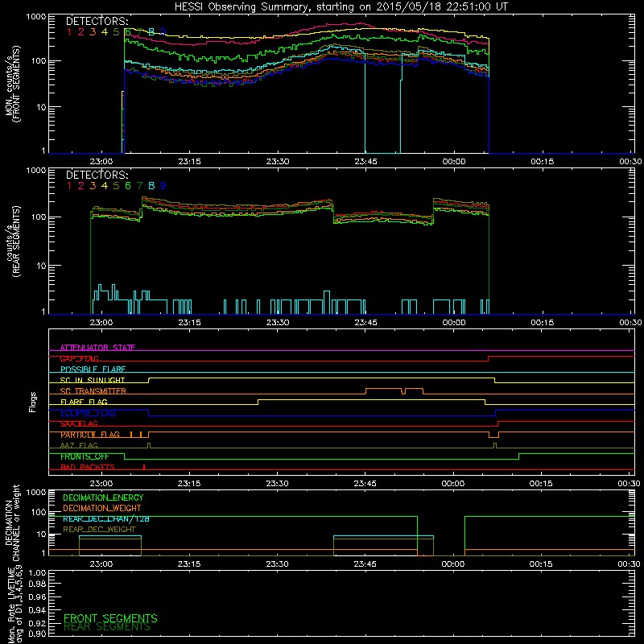Image resolution: width=644 pixels, height=644 pixels.
Task: Click the 0.94 tick on livetime axis
Action: click(37, 610)
